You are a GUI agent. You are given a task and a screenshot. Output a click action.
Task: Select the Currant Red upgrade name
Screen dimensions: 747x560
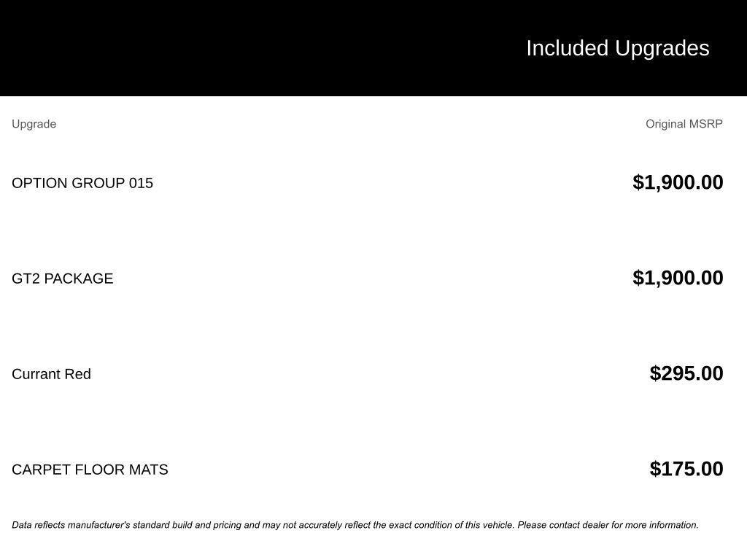pyautogui.click(x=51, y=374)
